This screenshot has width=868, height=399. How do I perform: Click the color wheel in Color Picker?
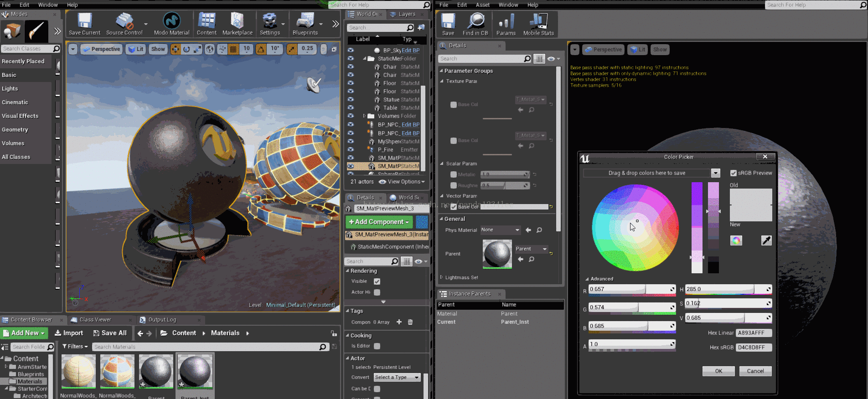click(635, 227)
